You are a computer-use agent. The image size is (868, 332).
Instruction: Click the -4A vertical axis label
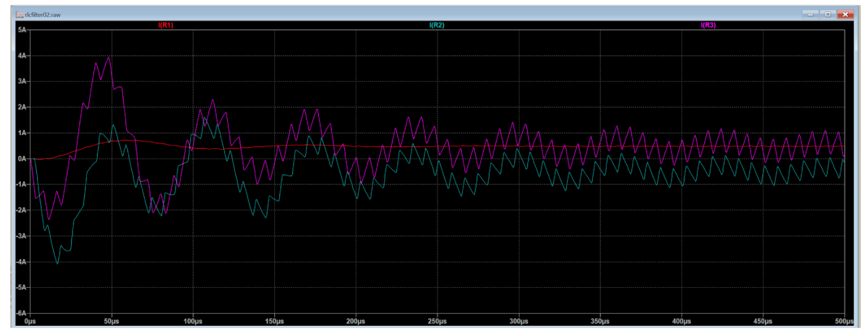21,262
